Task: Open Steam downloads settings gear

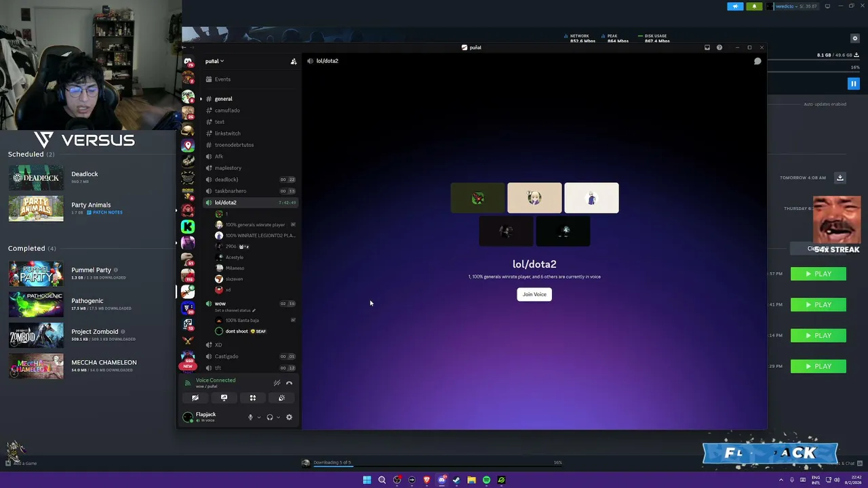Action: (x=855, y=39)
